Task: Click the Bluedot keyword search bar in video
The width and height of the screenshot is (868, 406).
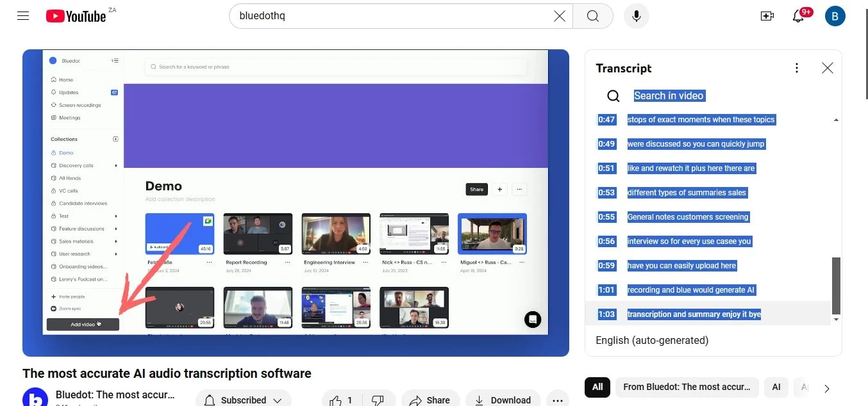Action: click(x=336, y=67)
